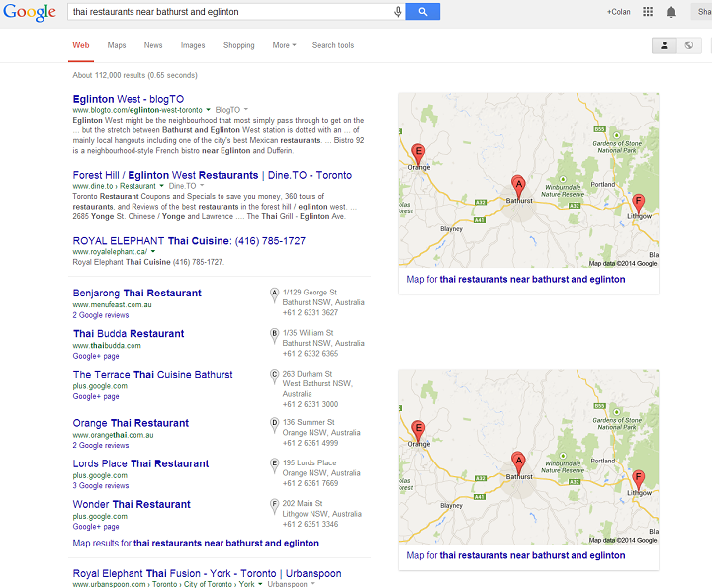This screenshot has height=588, width=712.
Task: Switch to the News tab
Action: (x=153, y=45)
